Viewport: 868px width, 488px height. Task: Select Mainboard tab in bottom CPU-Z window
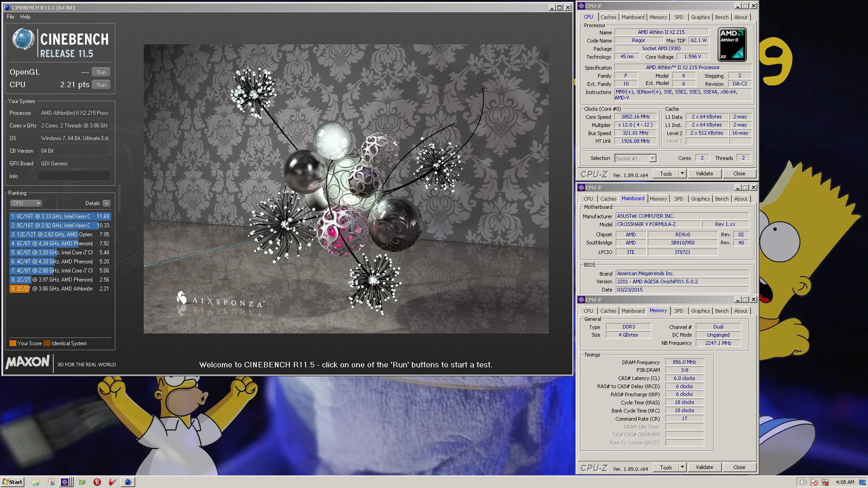(x=632, y=311)
